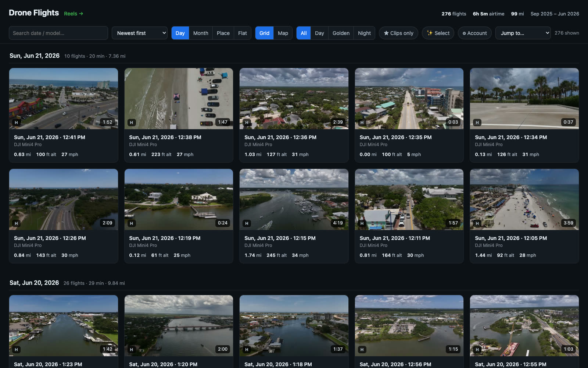Screen dimensions: 588x368
Task: Open the Newest first sort dropdown
Action: [x=140, y=33]
